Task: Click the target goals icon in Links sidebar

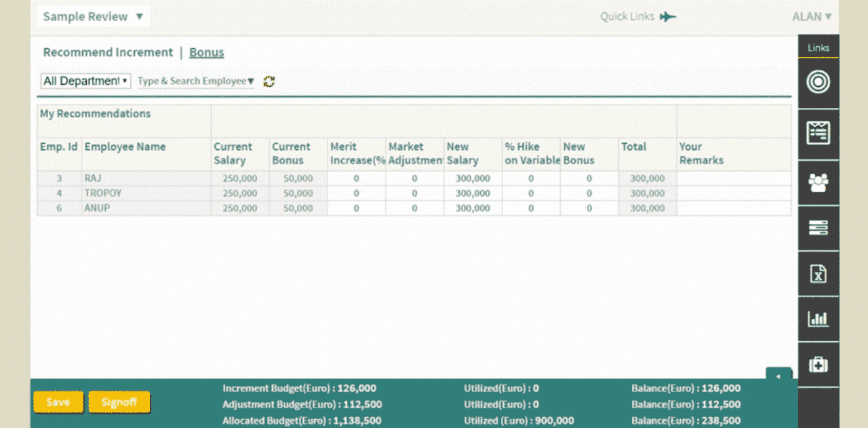Action: [x=818, y=82]
